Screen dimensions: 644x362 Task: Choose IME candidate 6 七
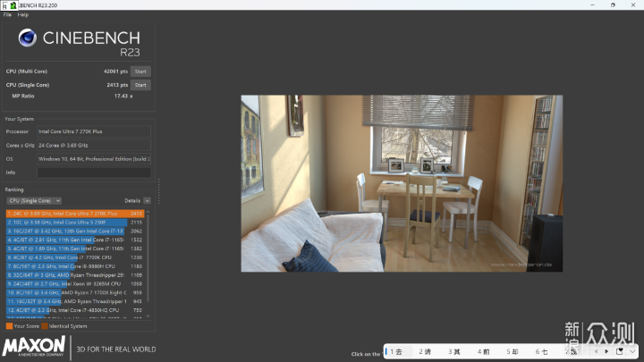(x=541, y=352)
